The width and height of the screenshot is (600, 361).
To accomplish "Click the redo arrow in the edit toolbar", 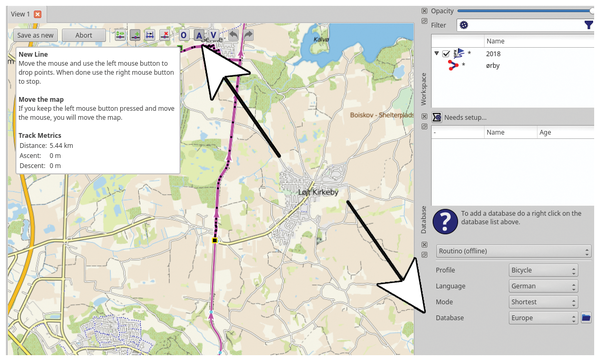I will tap(248, 35).
